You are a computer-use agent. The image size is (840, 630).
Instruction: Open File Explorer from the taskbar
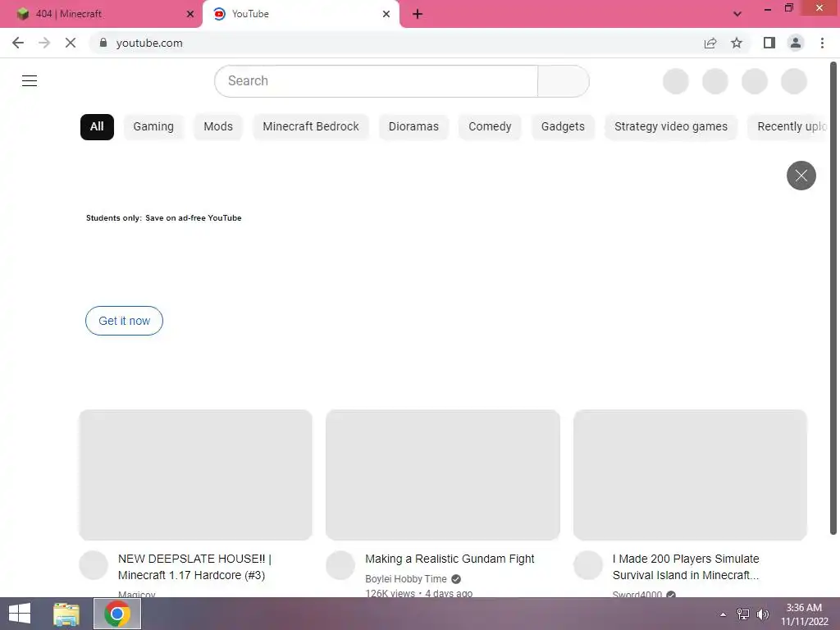66,614
